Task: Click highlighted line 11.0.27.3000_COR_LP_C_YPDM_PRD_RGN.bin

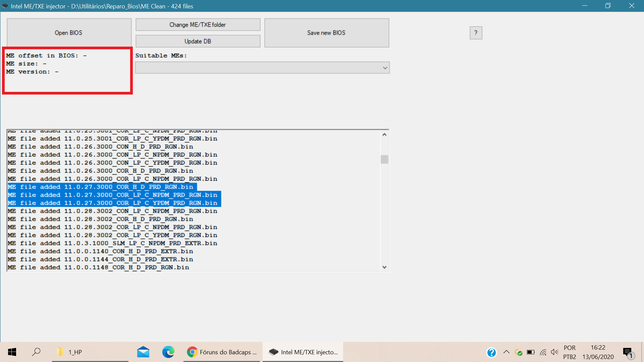Action: coord(114,203)
